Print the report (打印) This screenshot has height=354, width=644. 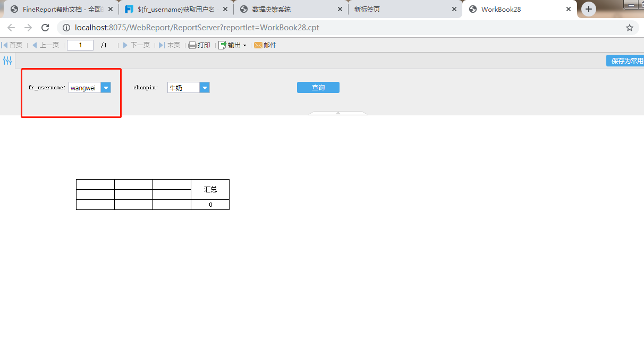point(199,45)
